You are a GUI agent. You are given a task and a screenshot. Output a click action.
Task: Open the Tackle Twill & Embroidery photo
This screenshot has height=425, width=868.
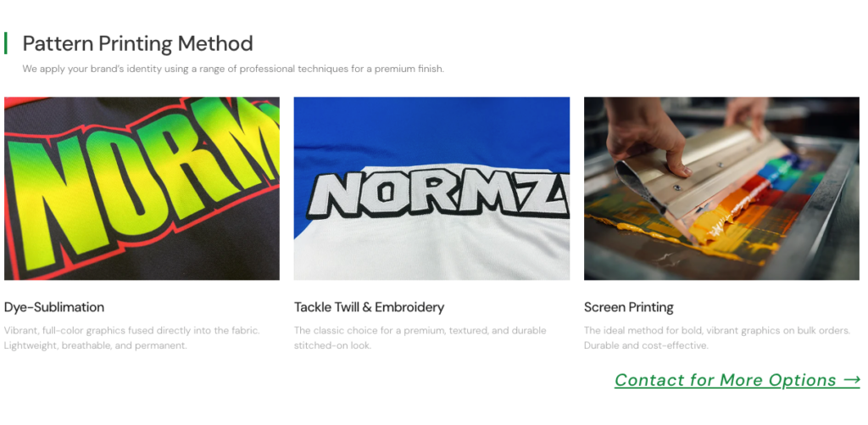431,188
